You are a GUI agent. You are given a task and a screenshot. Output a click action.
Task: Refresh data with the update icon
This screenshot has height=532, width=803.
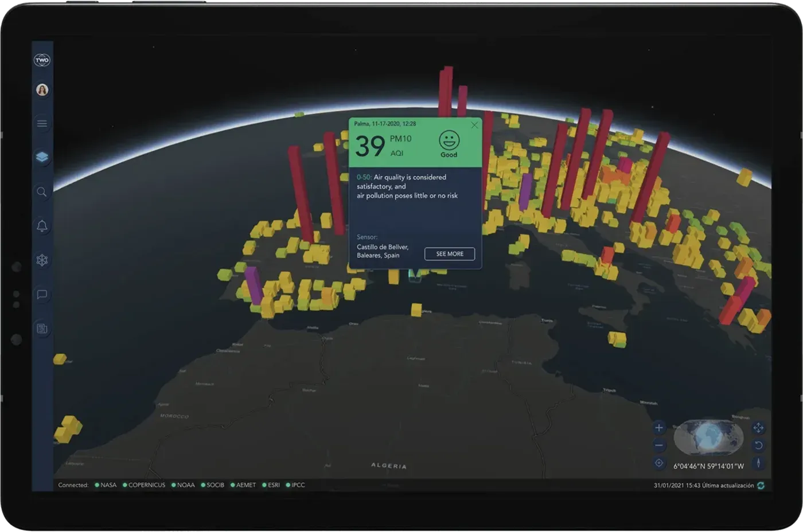[761, 486]
